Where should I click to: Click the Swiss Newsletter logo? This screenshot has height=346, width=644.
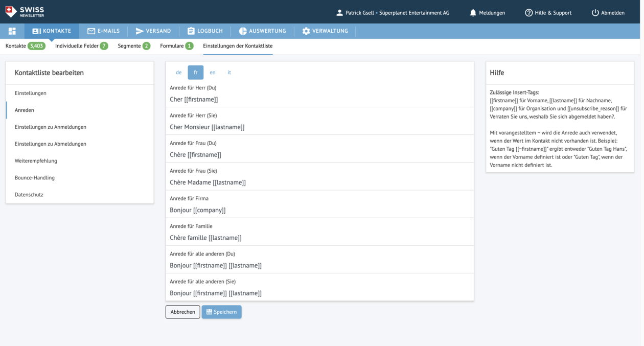pyautogui.click(x=25, y=12)
